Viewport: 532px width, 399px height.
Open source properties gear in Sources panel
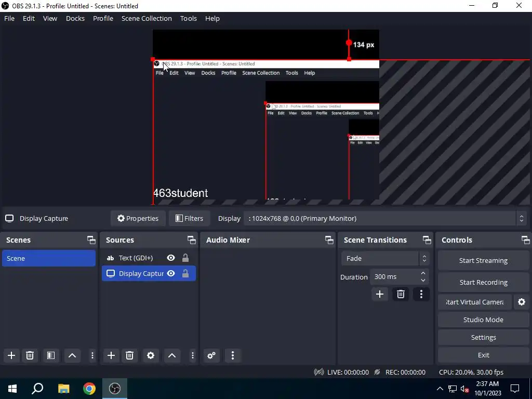point(151,355)
